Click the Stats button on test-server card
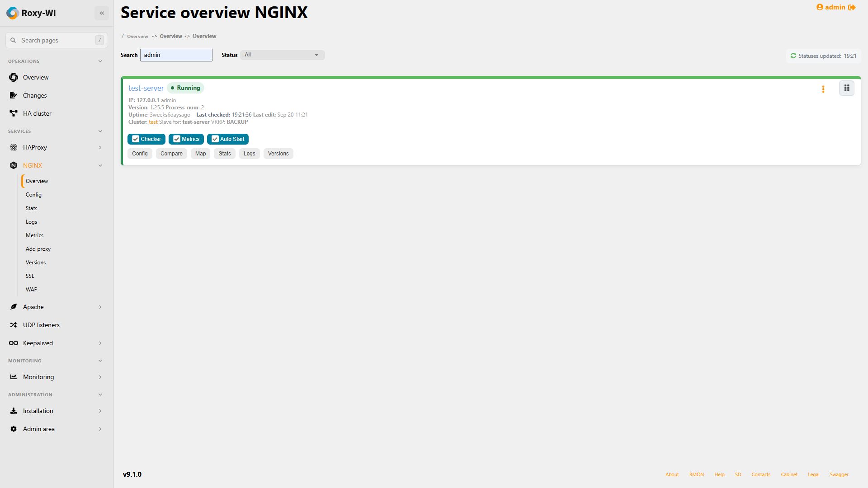The width and height of the screenshot is (868, 488). click(225, 154)
